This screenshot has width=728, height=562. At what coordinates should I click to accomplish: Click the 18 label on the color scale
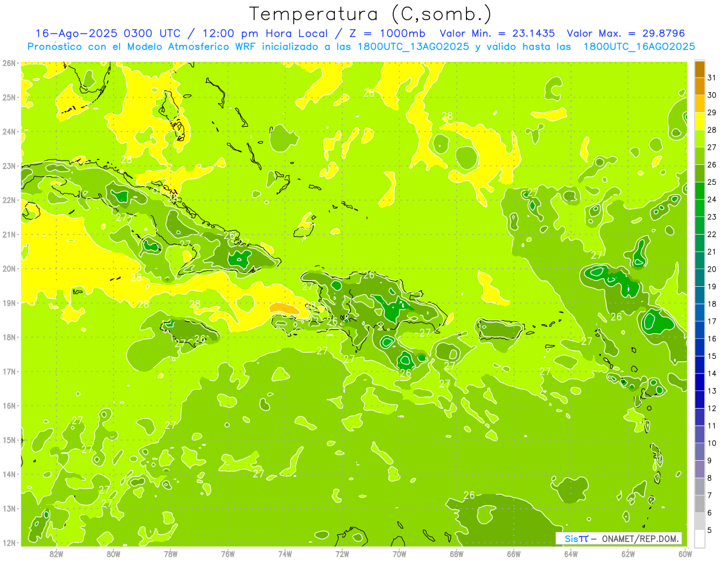(712, 304)
